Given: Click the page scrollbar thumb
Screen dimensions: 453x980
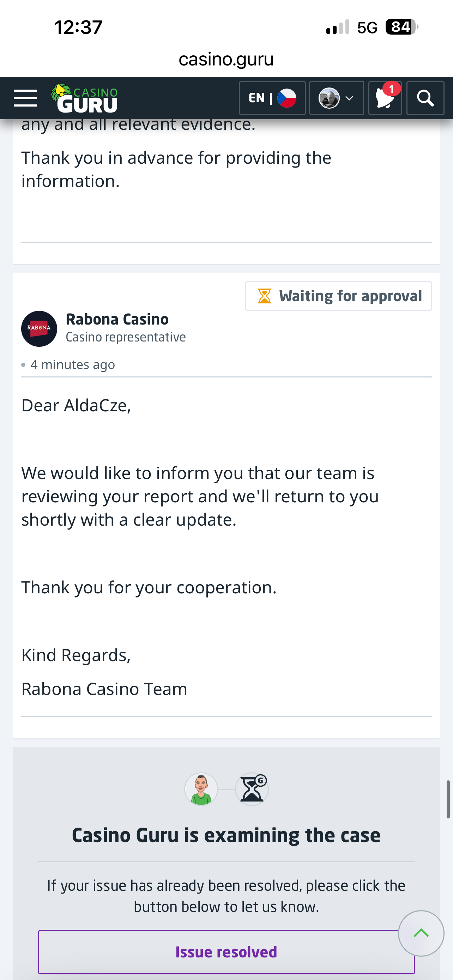Looking at the screenshot, I should coord(448,799).
